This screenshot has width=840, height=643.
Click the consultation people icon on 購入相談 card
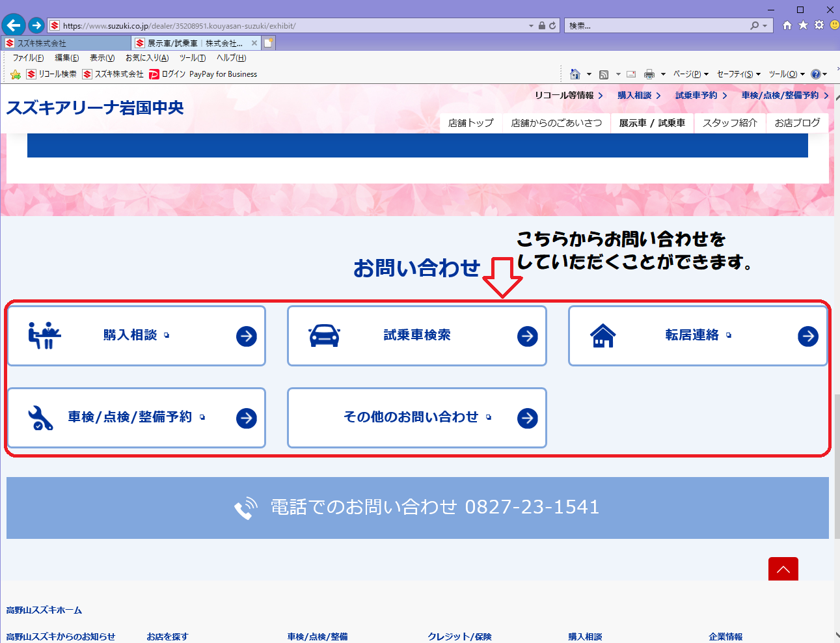pyautogui.click(x=44, y=335)
